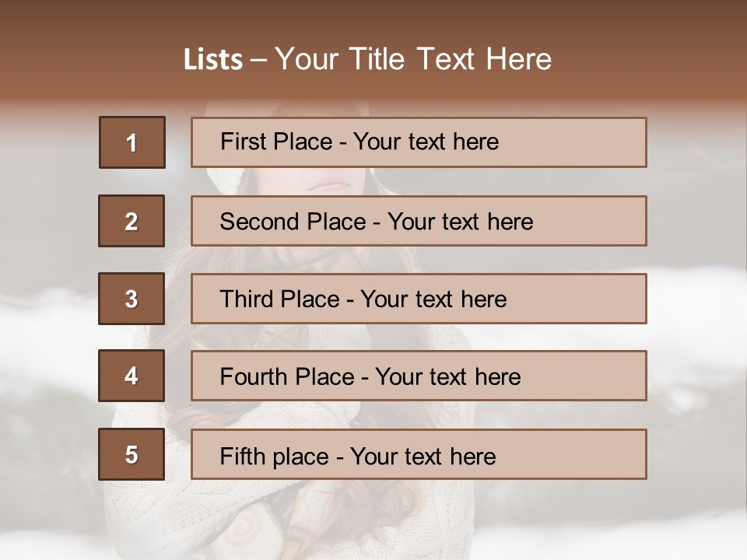
Task: Click the Fourth Place text bar
Action: point(419,376)
